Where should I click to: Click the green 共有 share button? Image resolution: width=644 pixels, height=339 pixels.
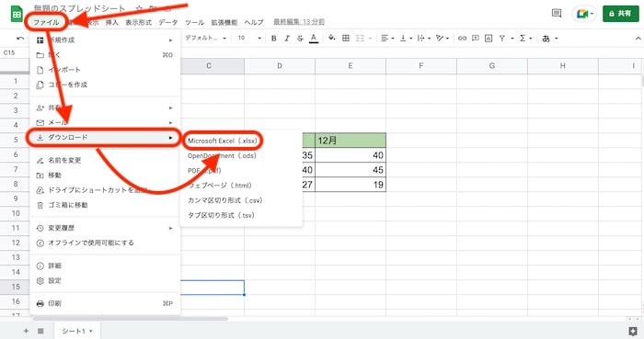coord(621,14)
